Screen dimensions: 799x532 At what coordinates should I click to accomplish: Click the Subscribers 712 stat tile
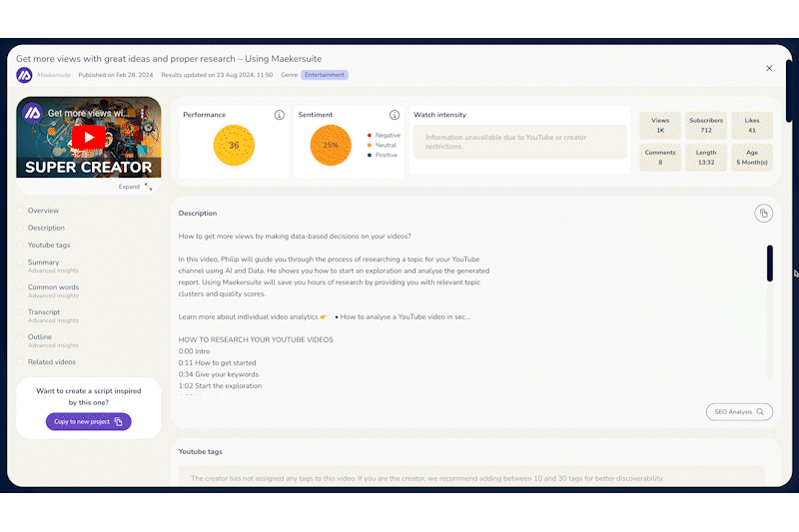706,125
